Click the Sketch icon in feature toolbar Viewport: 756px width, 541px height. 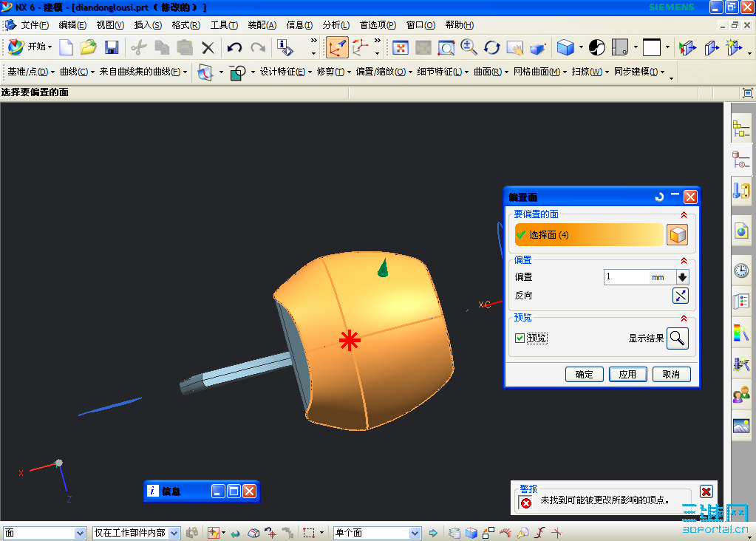click(205, 72)
